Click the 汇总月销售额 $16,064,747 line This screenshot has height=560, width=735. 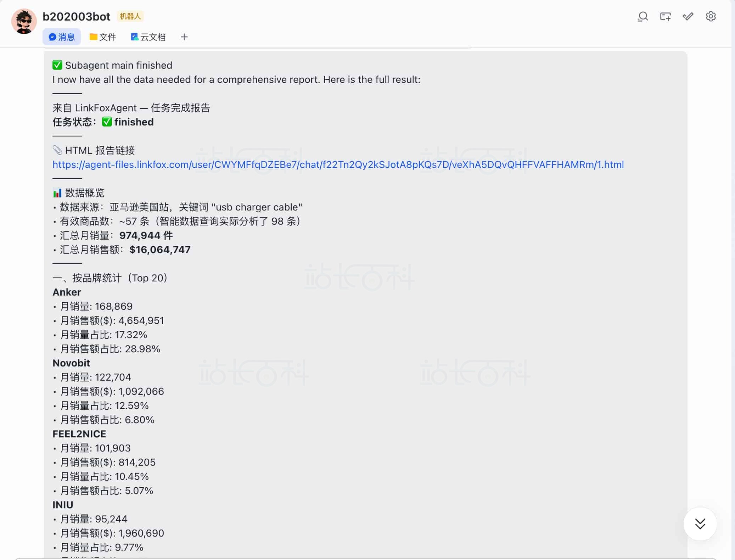point(122,250)
